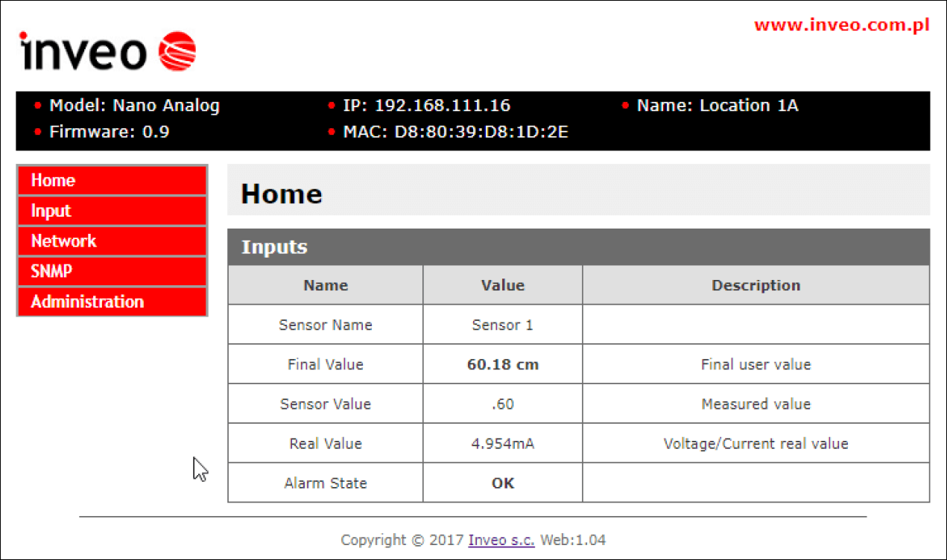Click the Sensor Value .60 cell
This screenshot has height=560, width=947.
tap(503, 404)
